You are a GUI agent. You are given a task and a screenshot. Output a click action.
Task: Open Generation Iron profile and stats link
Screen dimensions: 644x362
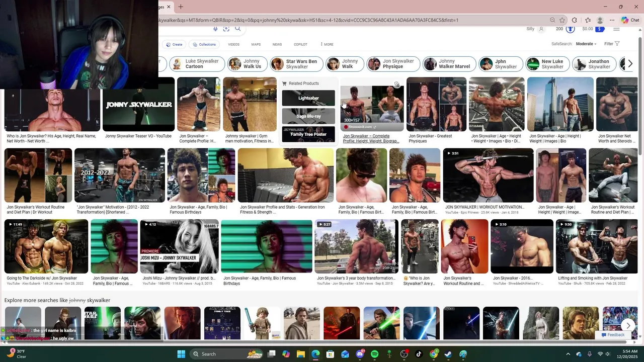point(282,210)
